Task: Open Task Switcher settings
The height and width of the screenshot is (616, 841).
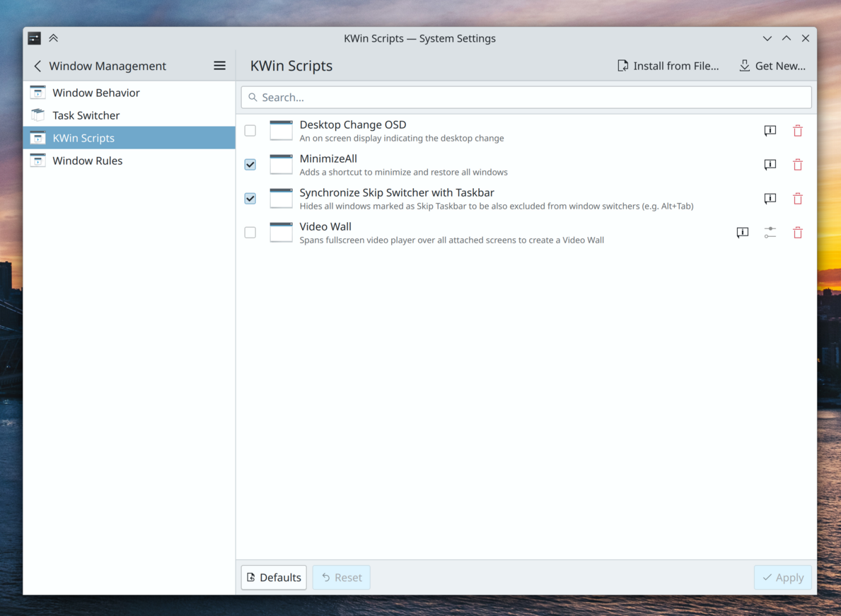Action: pyautogui.click(x=129, y=115)
